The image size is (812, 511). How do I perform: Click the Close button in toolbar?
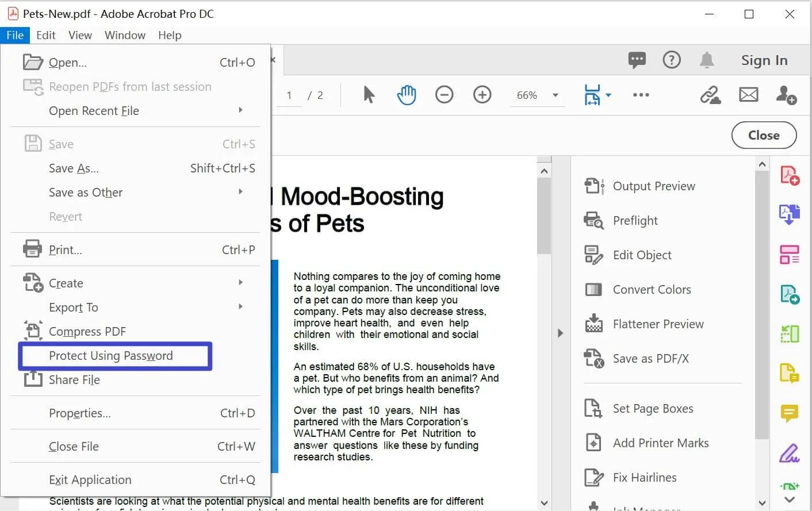[763, 135]
